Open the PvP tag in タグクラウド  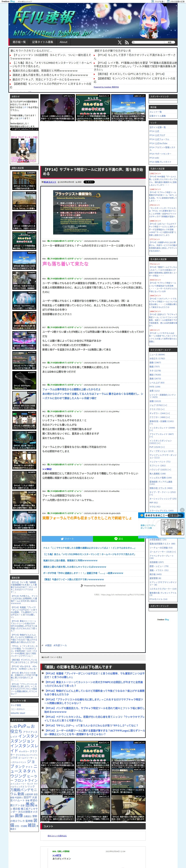coord(22,726)
